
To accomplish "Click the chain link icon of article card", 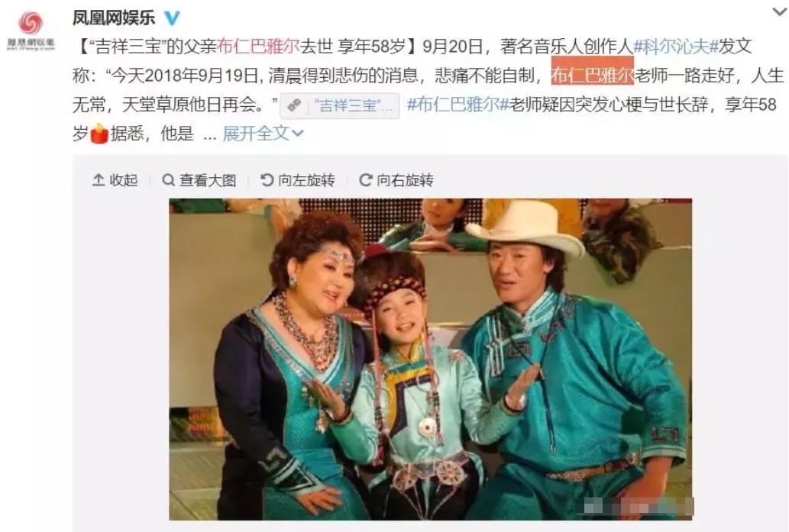I will coord(294,105).
